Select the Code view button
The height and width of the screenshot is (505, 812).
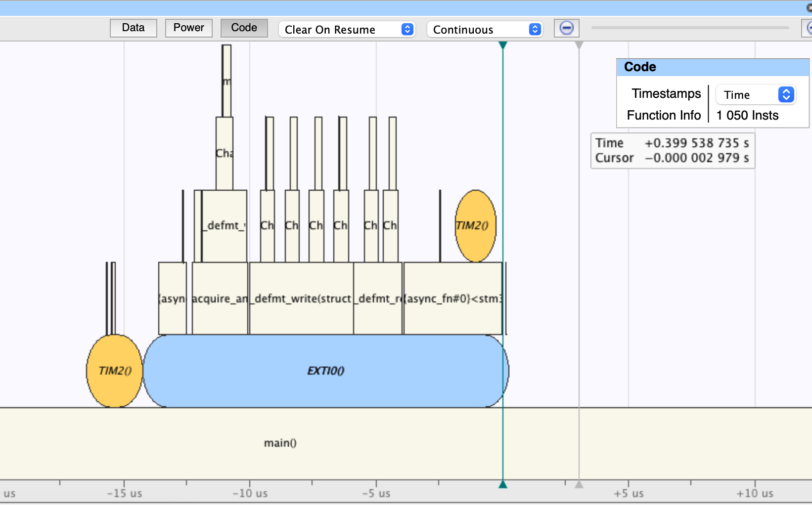[x=244, y=28]
